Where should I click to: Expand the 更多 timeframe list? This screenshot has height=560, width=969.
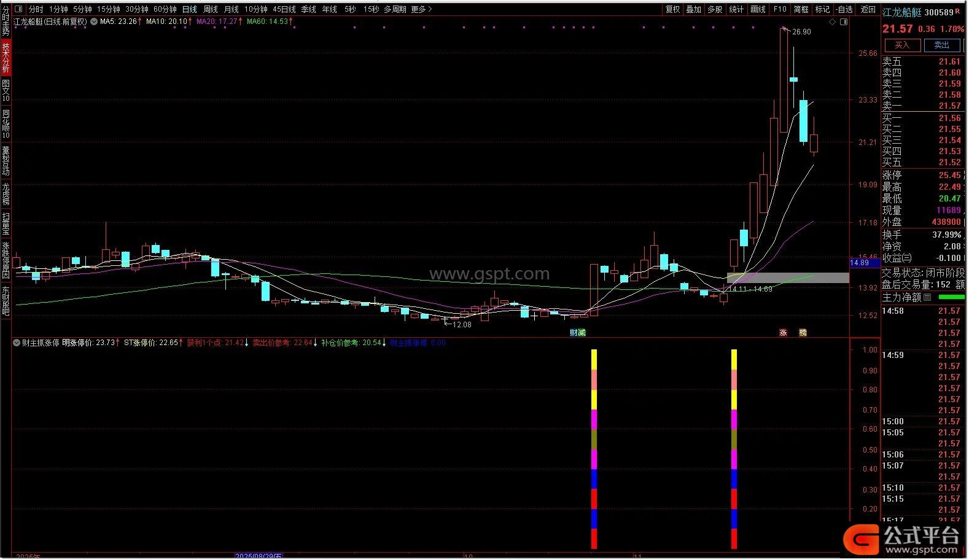(421, 9)
